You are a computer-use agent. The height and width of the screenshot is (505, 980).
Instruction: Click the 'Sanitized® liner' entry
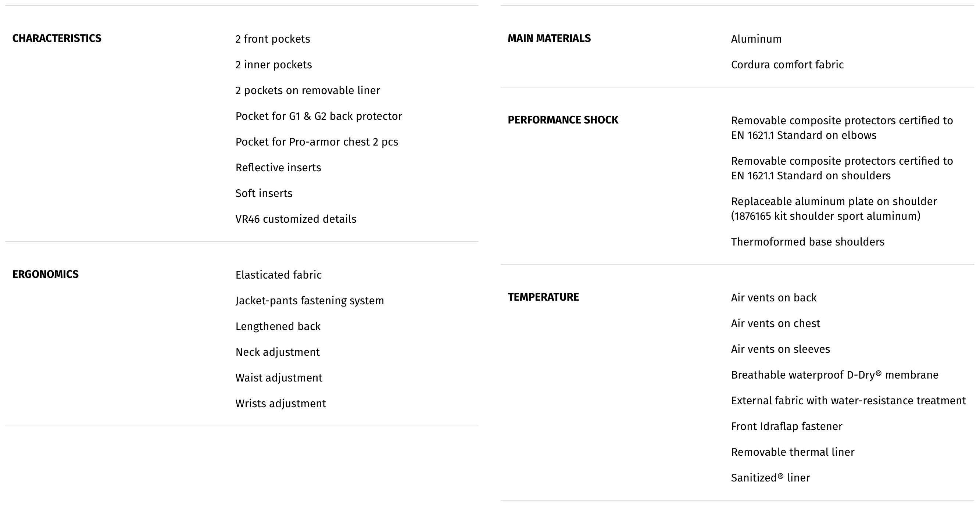[770, 478]
